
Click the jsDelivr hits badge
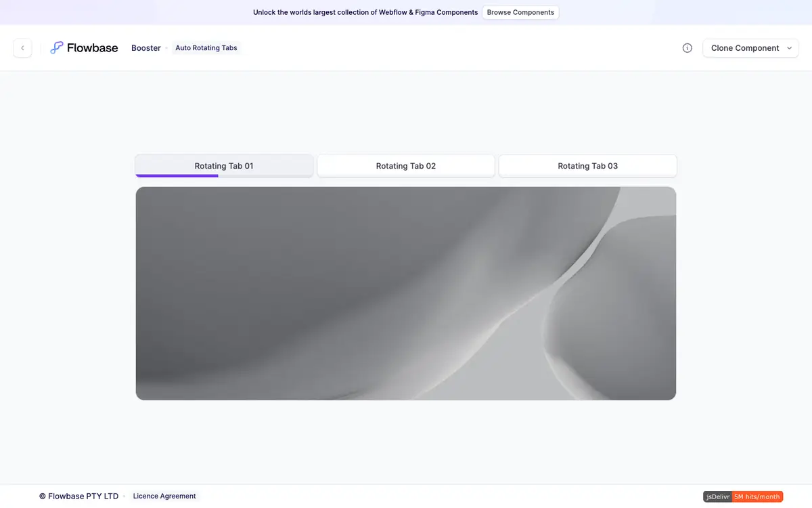[x=743, y=496]
